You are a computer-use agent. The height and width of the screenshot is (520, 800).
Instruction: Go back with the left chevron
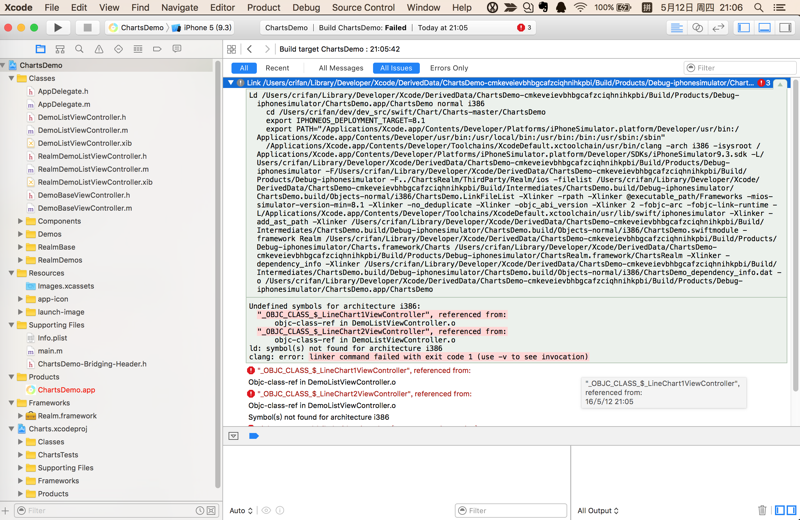pyautogui.click(x=249, y=49)
